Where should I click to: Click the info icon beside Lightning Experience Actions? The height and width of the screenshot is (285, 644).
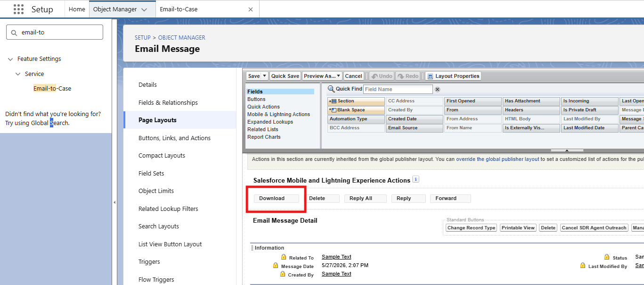[x=416, y=179]
